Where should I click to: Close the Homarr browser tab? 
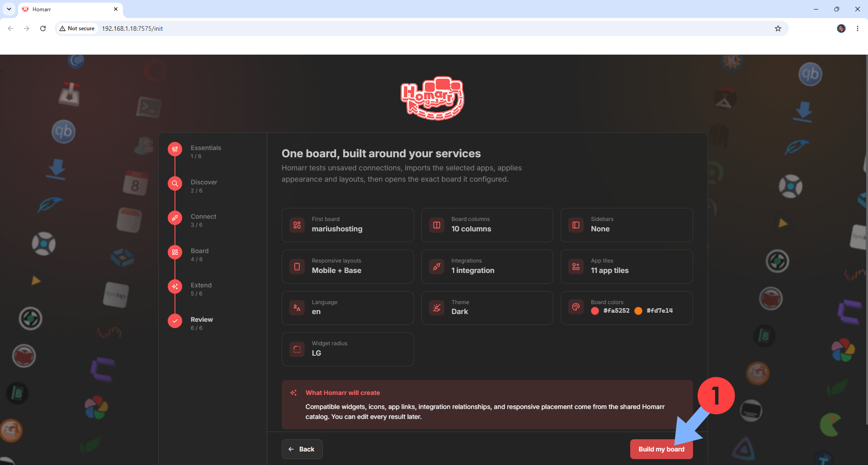[x=116, y=9]
